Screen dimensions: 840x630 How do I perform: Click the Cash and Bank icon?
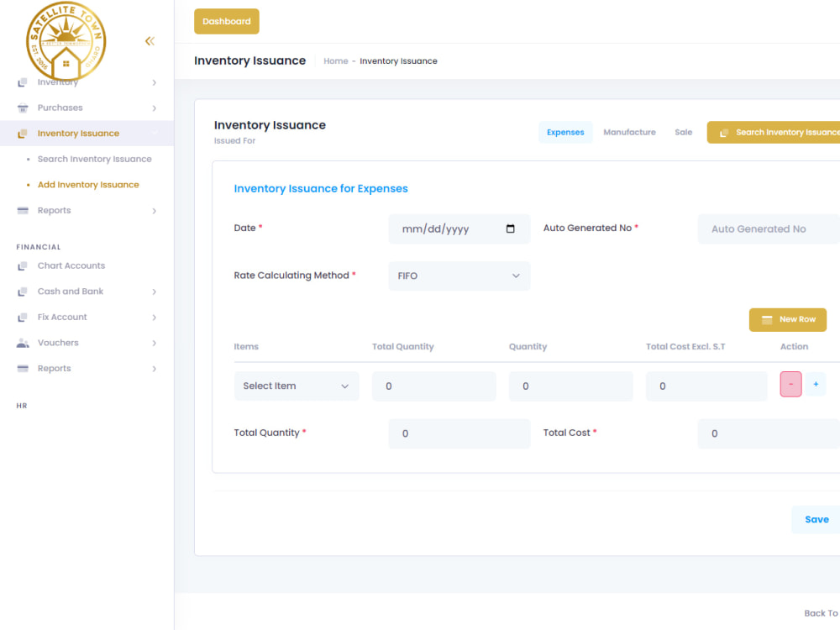click(23, 291)
